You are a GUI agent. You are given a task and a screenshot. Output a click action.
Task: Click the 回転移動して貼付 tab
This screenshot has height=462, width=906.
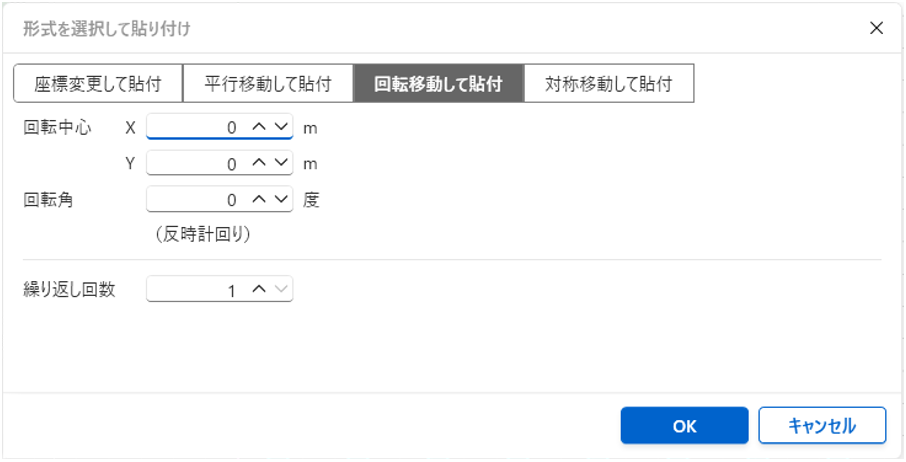pos(438,84)
